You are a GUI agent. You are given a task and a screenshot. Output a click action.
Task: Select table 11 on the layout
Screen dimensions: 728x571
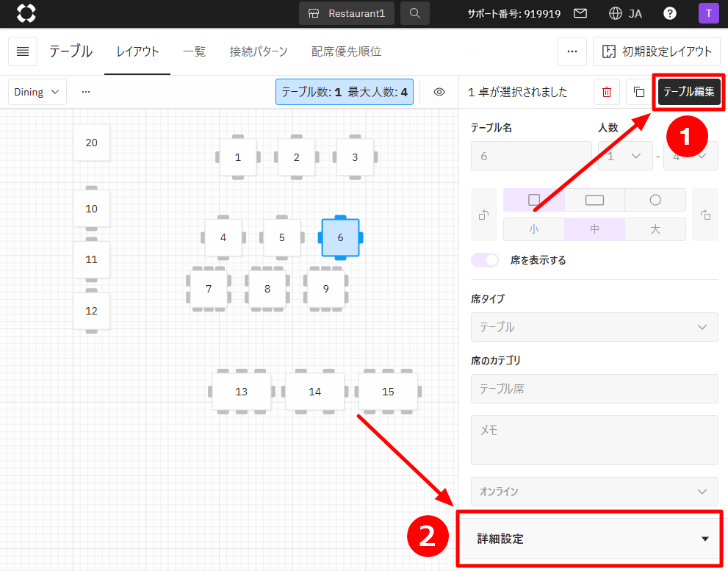click(92, 259)
